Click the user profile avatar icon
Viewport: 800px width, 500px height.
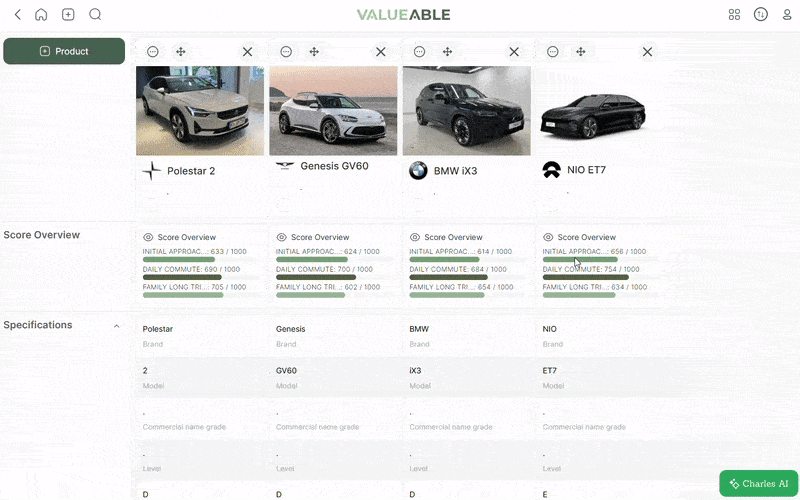coord(760,15)
